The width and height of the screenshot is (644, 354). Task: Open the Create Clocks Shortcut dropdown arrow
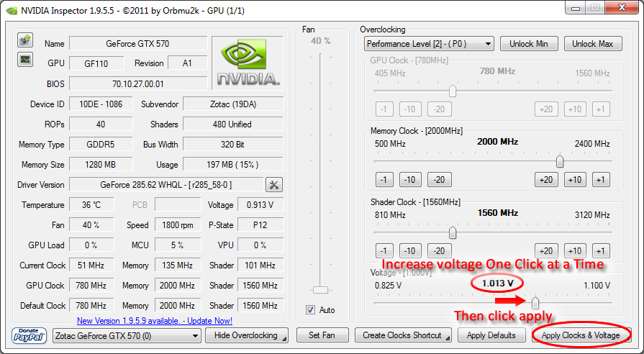[447, 336]
